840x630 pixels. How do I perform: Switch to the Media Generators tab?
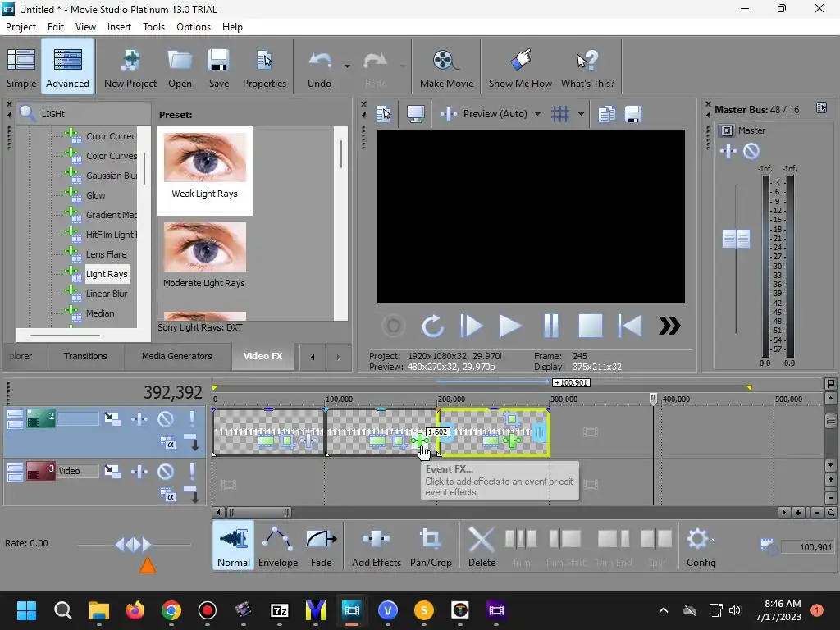point(177,356)
